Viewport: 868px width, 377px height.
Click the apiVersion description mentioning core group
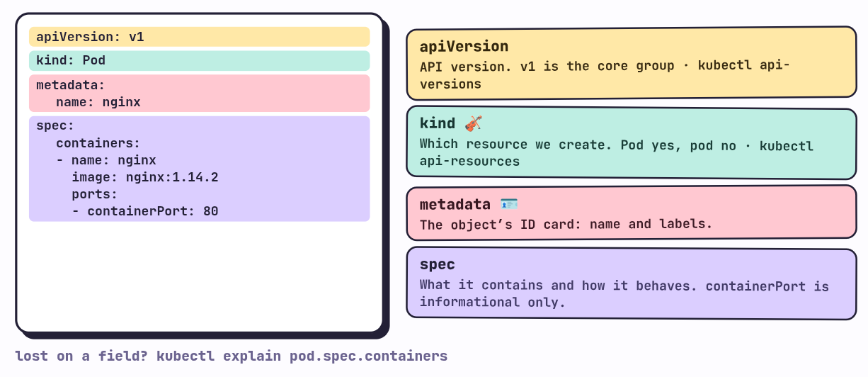(605, 74)
